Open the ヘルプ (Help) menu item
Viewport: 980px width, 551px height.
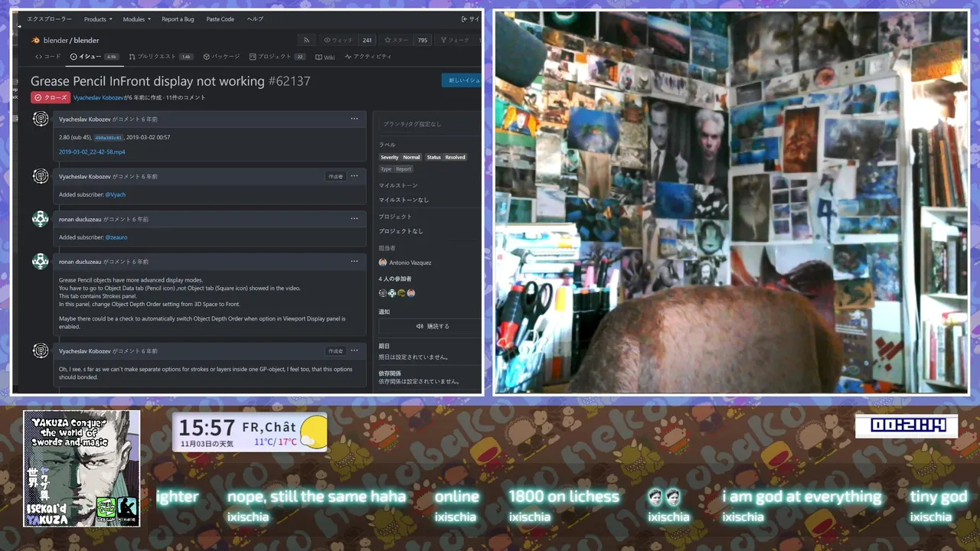point(255,19)
